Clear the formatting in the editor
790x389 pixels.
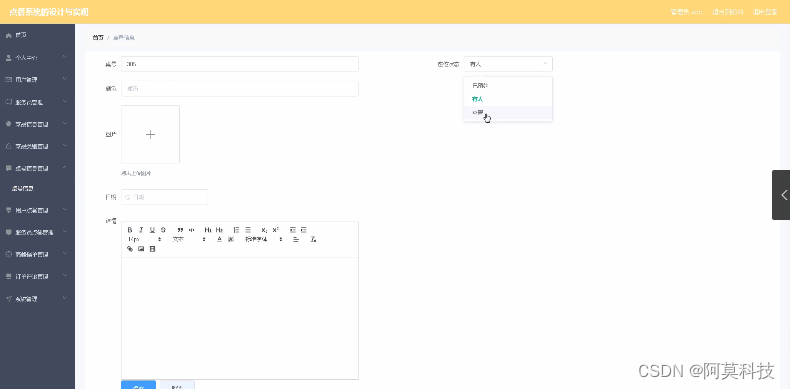(313, 239)
